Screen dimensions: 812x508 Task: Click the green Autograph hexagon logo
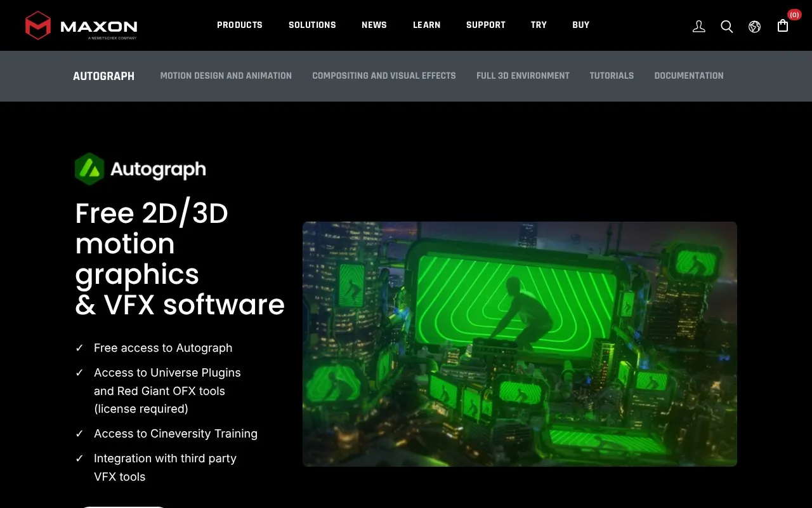[x=89, y=169]
